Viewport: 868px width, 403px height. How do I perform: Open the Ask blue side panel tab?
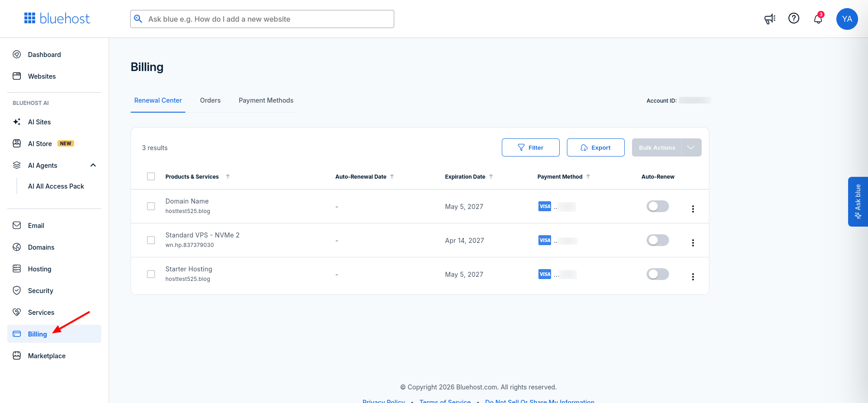pyautogui.click(x=858, y=202)
